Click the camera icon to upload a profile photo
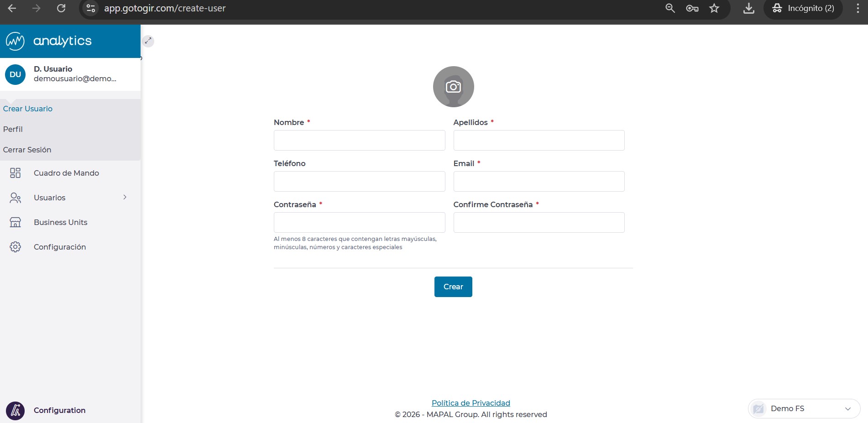Screen dimensions: 868x423 point(453,87)
